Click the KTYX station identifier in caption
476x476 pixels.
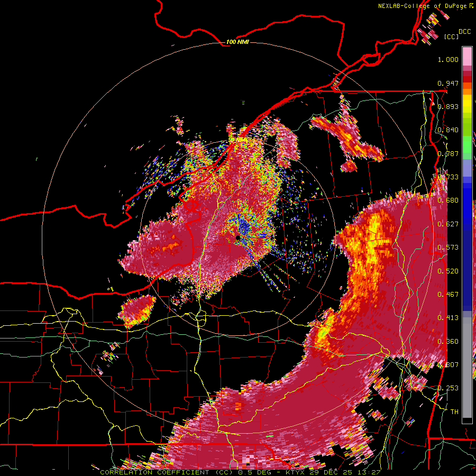click(x=296, y=472)
